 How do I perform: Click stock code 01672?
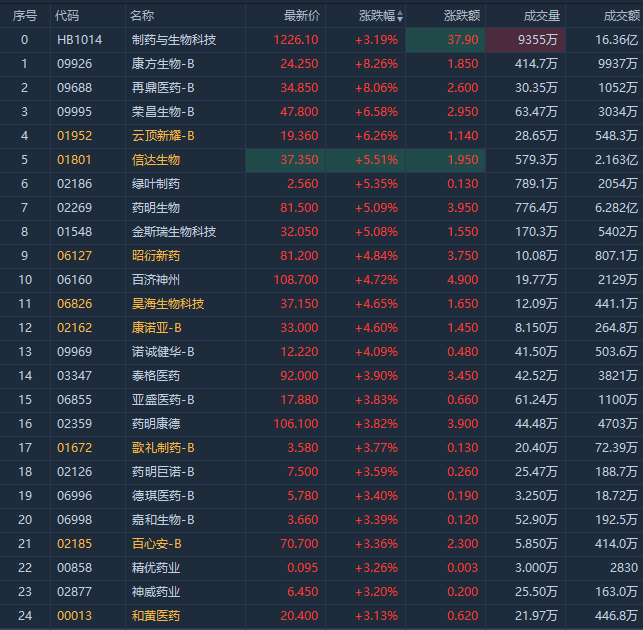point(75,448)
